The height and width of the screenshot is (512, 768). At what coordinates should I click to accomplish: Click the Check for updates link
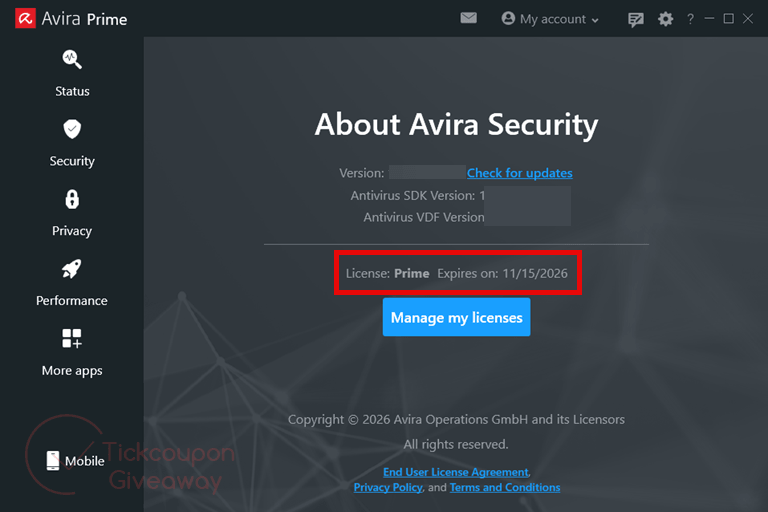pyautogui.click(x=520, y=173)
